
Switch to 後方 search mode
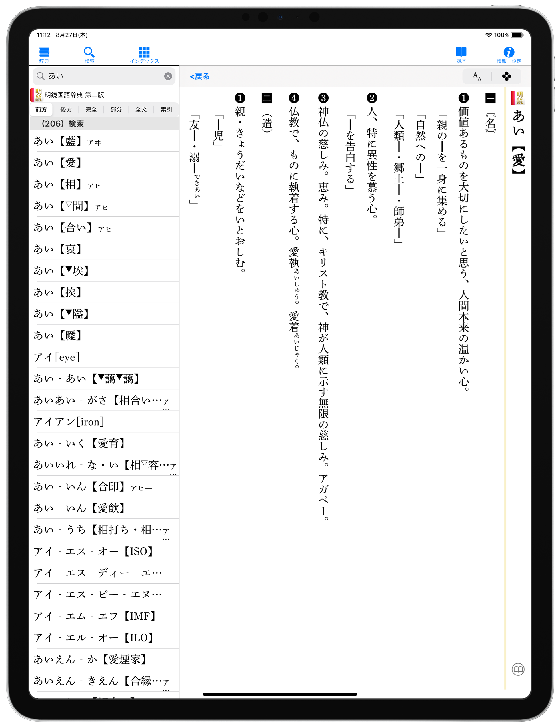tap(66, 110)
